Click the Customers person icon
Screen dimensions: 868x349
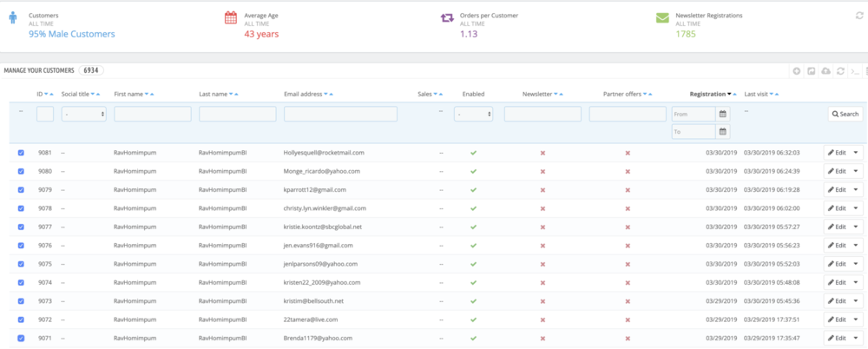(13, 18)
